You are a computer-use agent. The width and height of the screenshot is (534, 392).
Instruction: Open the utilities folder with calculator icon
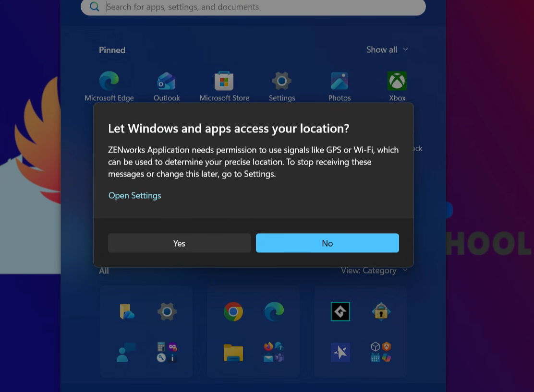[x=167, y=352]
